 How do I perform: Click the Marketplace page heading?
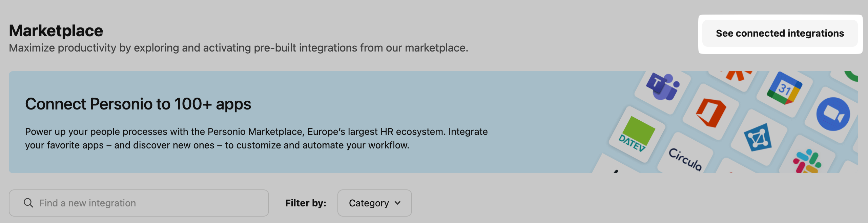[x=56, y=31]
